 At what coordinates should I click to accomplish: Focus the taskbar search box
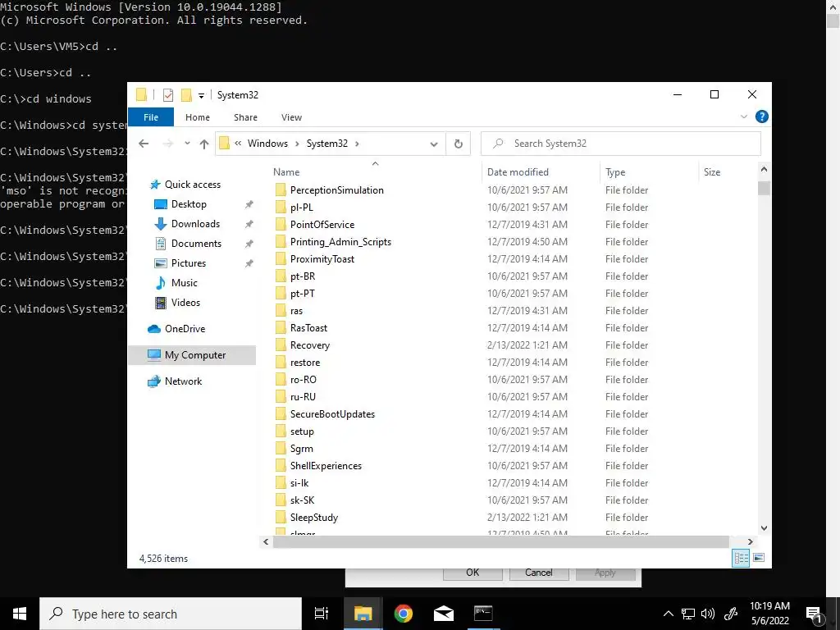171,614
